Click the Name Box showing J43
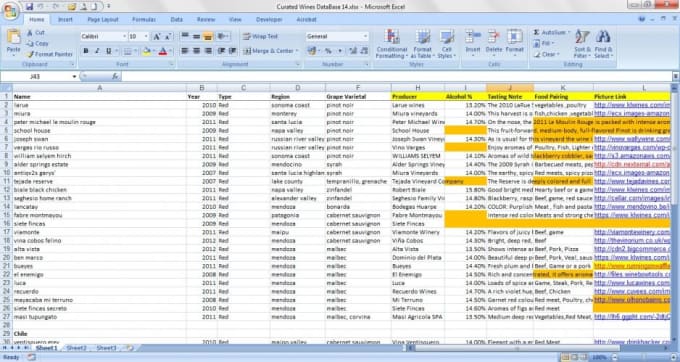680x362 pixels. click(x=36, y=76)
